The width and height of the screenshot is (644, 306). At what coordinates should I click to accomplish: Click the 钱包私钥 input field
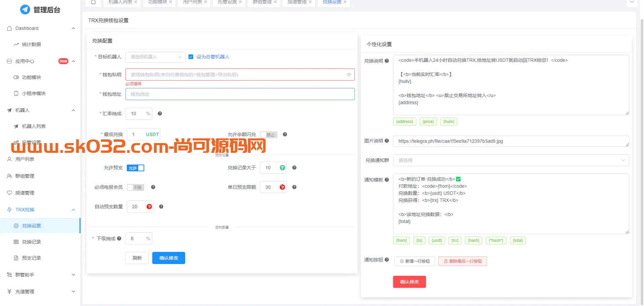(x=240, y=75)
